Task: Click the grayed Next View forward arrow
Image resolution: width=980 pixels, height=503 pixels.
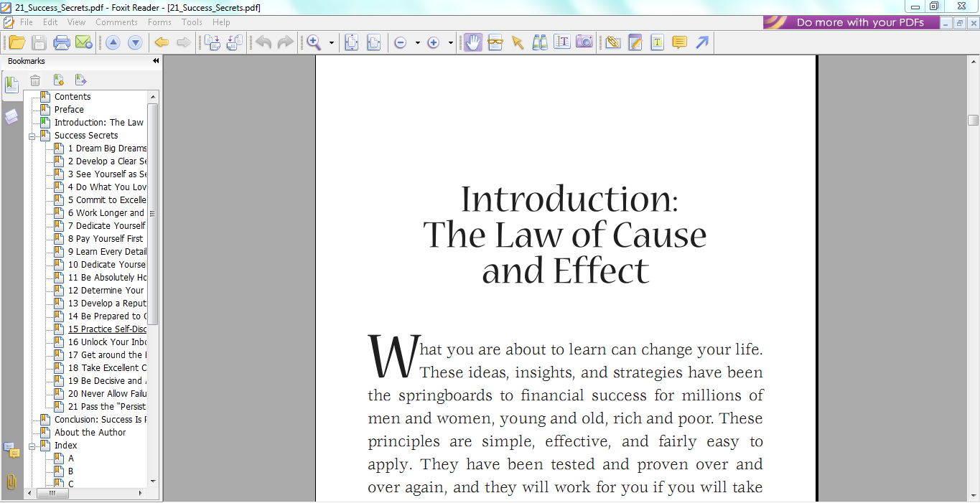Action: [184, 43]
